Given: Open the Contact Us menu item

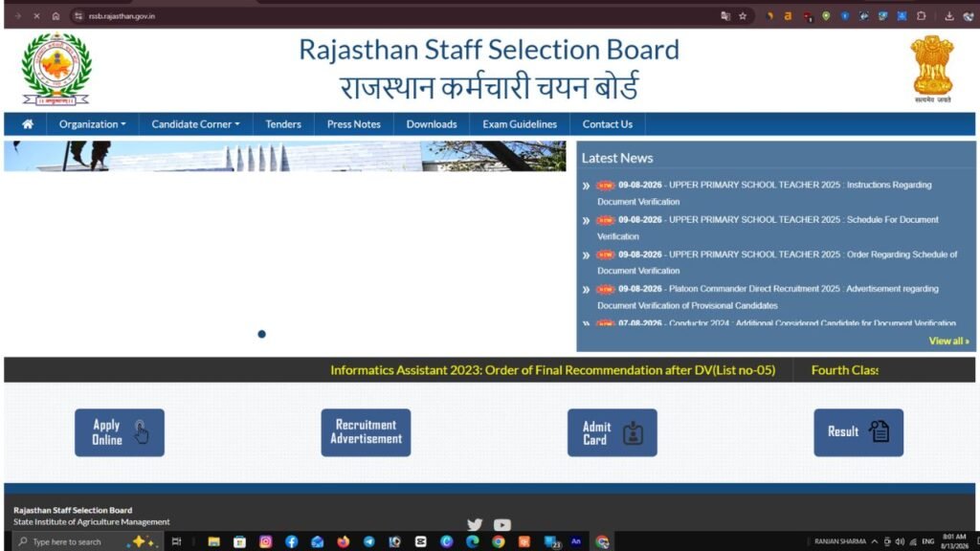Looking at the screenshot, I should 608,123.
